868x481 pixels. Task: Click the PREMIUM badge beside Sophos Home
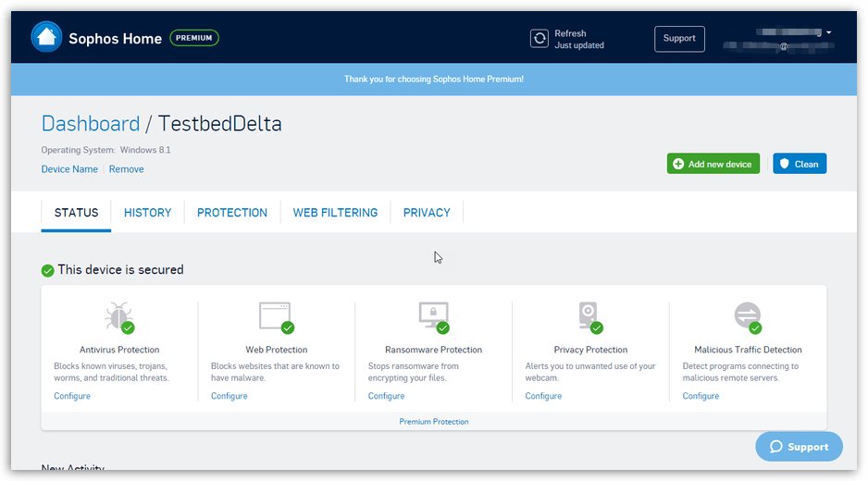[x=194, y=38]
